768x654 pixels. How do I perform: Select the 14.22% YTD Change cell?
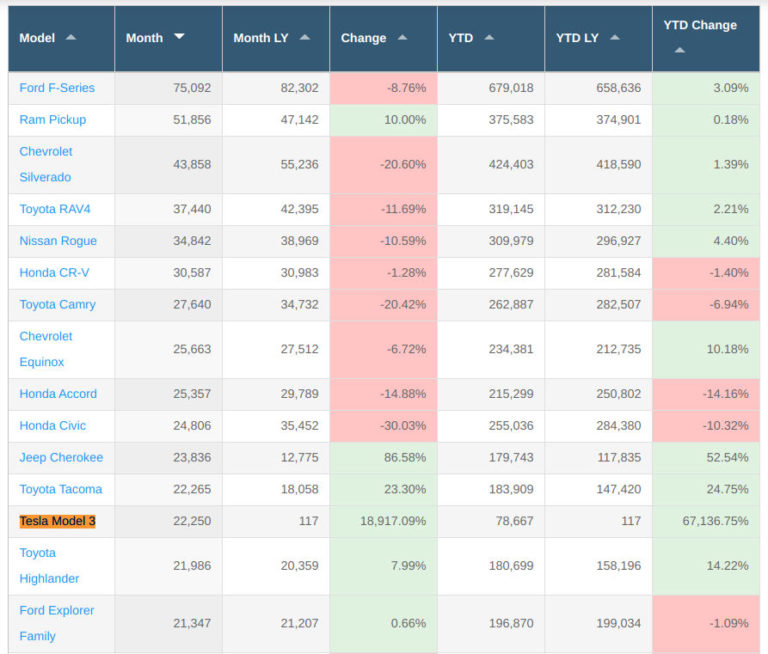(706, 566)
